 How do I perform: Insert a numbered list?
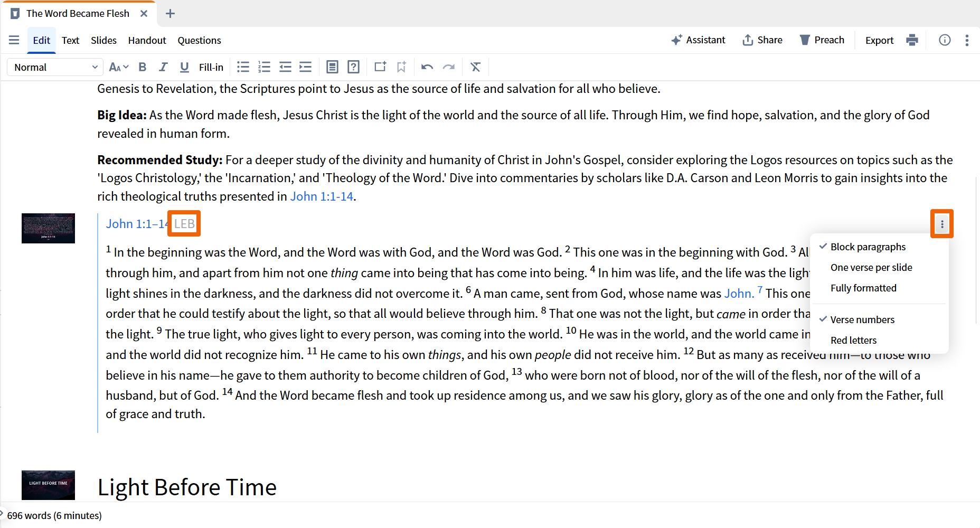tap(264, 67)
